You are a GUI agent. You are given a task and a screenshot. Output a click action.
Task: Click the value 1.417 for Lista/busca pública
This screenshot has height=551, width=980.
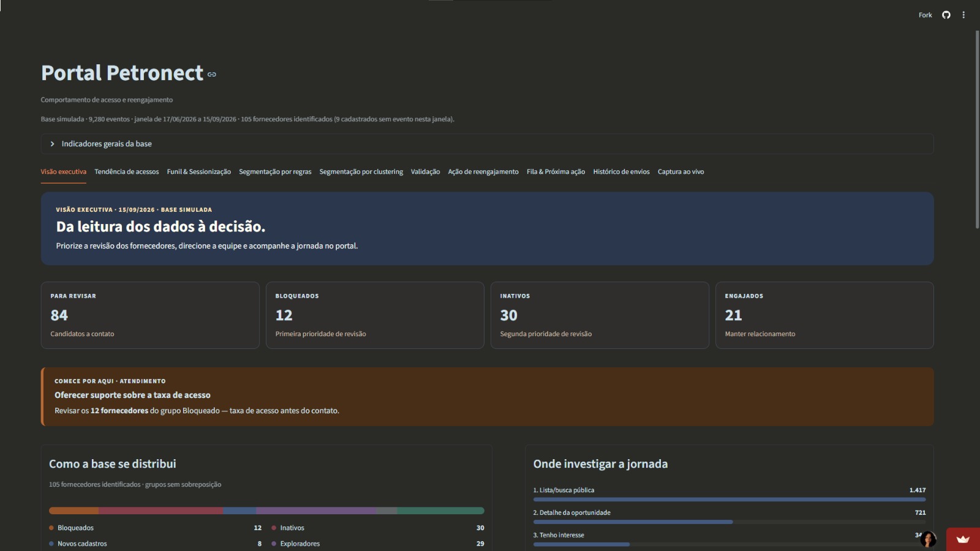click(918, 490)
